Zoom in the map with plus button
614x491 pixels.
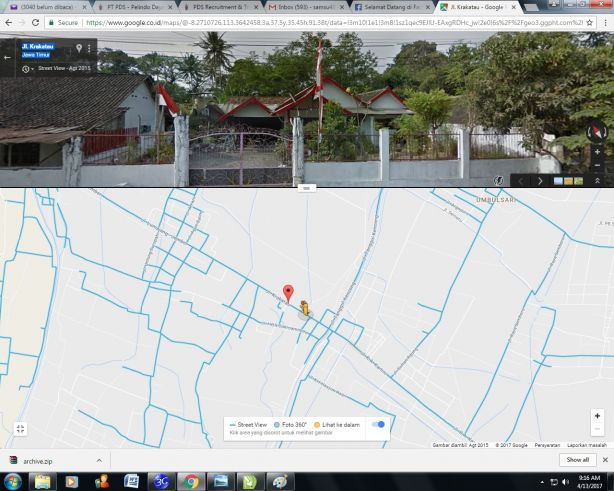click(x=597, y=416)
